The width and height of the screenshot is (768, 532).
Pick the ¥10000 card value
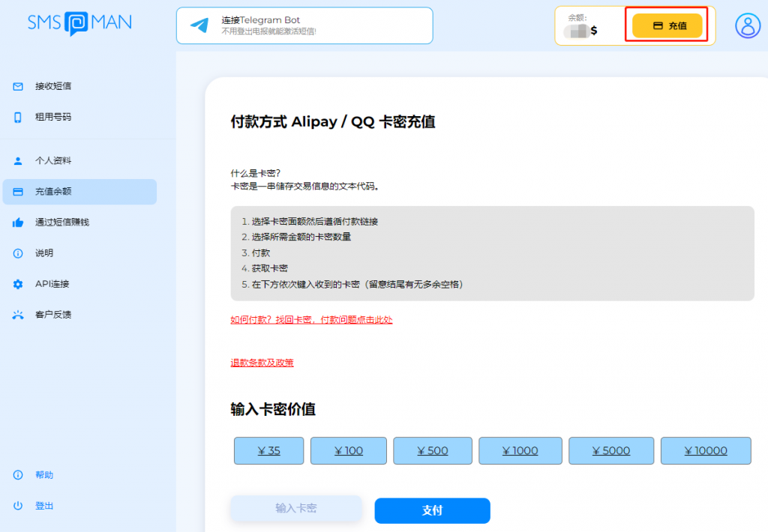click(x=706, y=451)
